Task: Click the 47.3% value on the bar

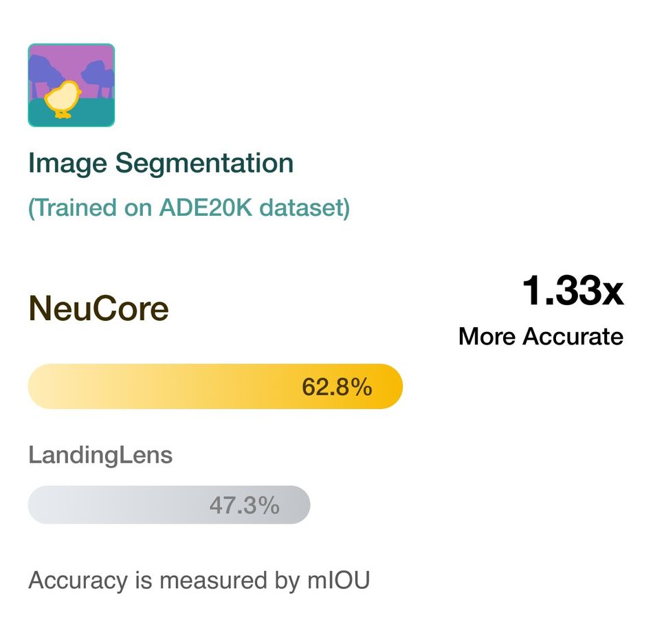Action: click(245, 505)
